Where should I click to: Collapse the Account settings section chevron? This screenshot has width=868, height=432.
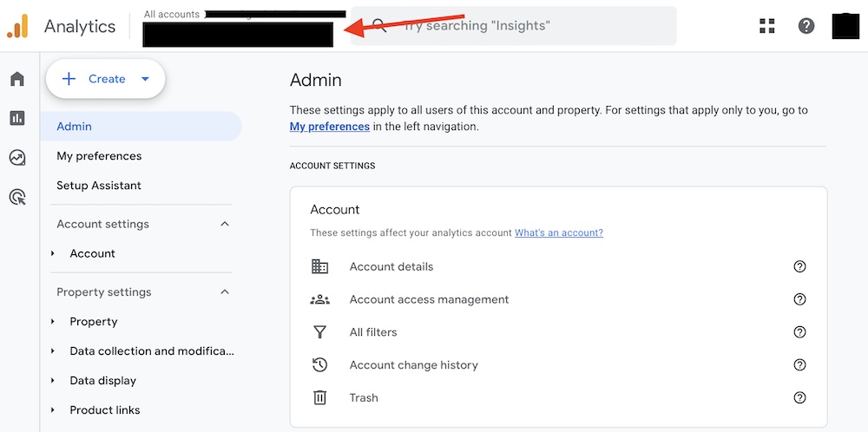225,224
